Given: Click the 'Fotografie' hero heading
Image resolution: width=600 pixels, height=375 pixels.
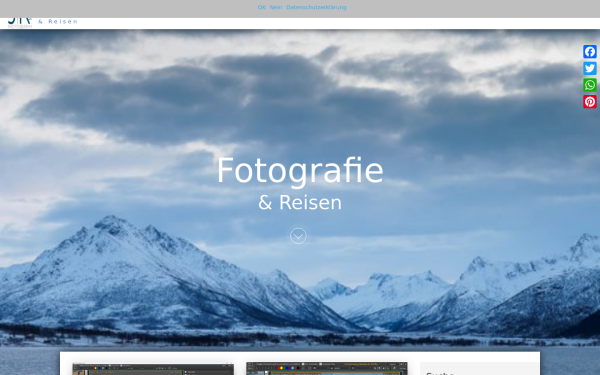Looking at the screenshot, I should tap(300, 171).
